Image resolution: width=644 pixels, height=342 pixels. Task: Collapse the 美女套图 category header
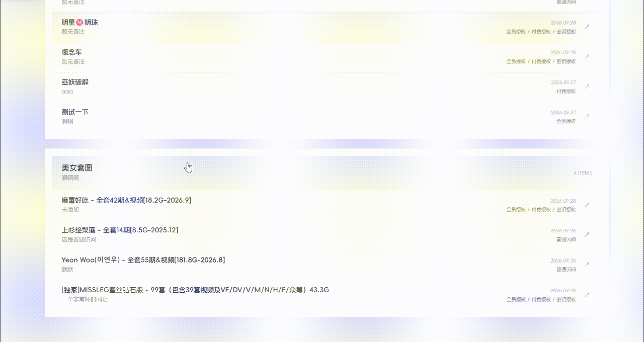(327, 173)
